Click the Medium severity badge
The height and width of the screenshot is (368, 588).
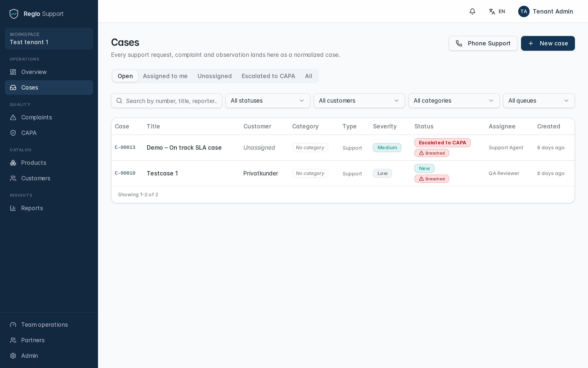[387, 148]
